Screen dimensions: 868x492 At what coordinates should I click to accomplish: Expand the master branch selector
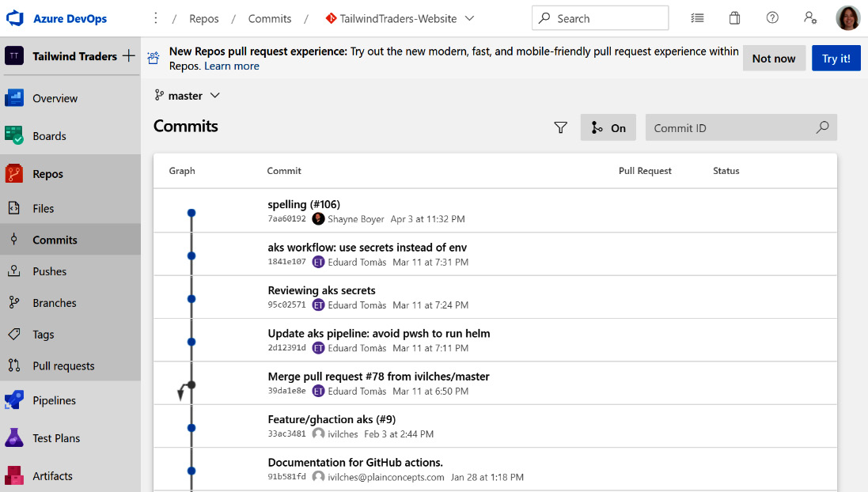coord(187,95)
